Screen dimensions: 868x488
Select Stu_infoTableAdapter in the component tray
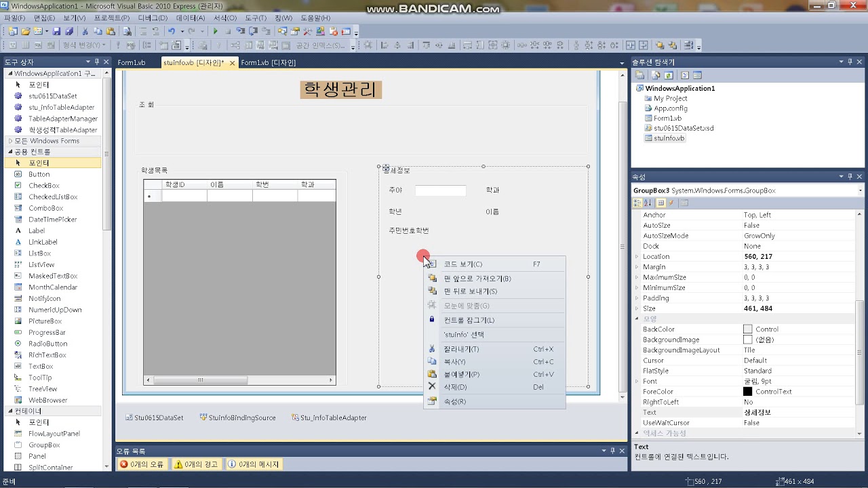pos(330,418)
